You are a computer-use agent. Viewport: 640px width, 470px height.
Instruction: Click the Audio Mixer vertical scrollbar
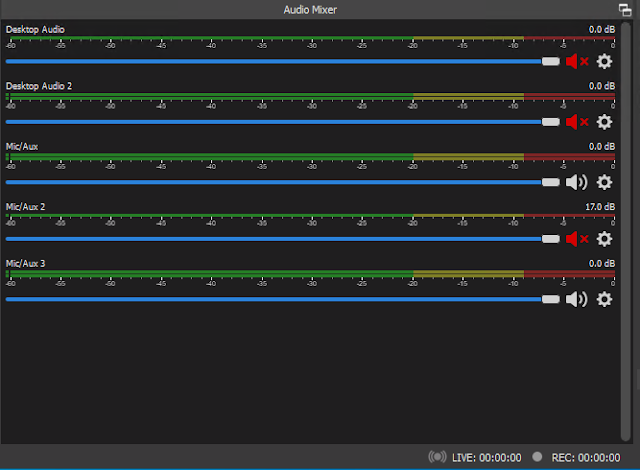(626, 231)
